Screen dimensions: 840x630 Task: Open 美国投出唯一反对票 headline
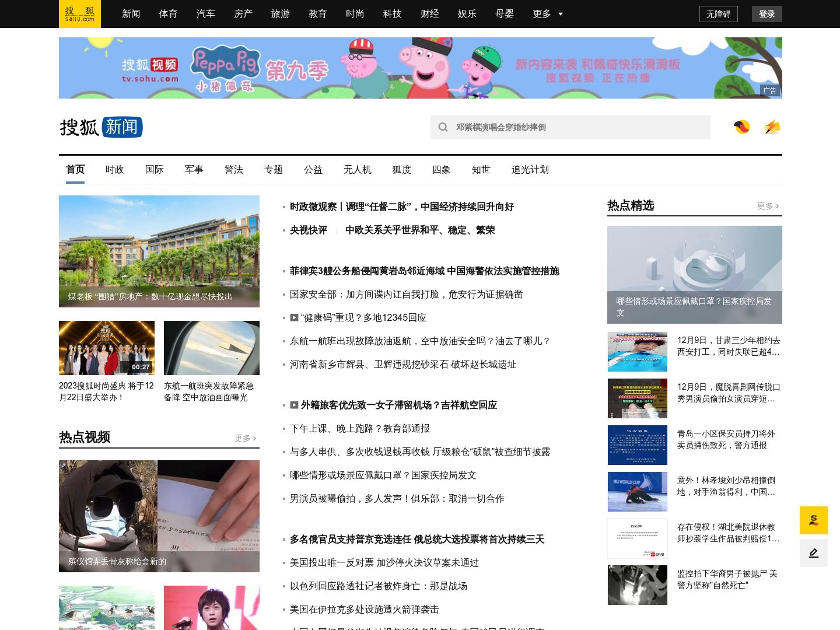[x=384, y=562]
